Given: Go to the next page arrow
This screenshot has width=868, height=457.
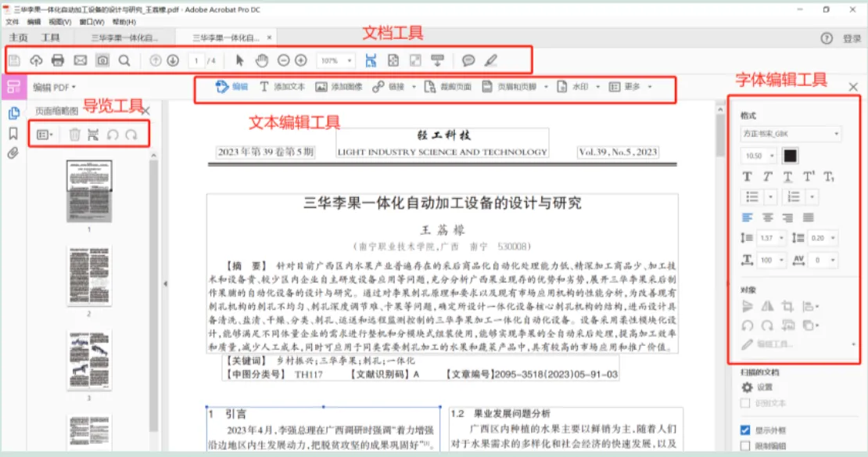Looking at the screenshot, I should coord(173,60).
